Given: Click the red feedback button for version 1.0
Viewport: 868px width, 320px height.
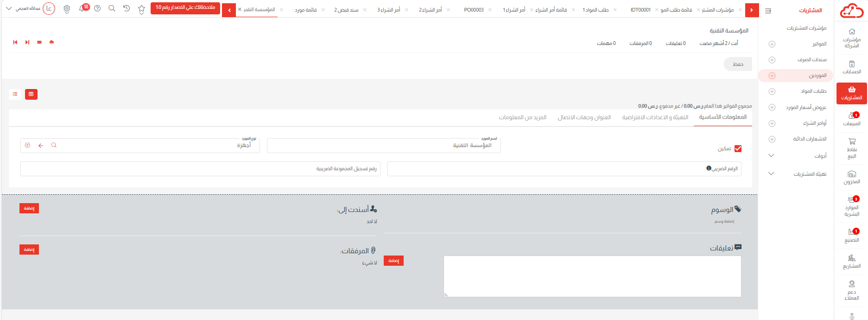Looking at the screenshot, I should coord(185,8).
